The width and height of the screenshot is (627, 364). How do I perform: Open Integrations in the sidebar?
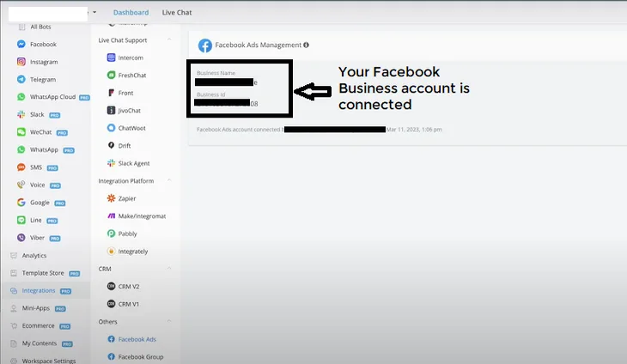pyautogui.click(x=39, y=290)
